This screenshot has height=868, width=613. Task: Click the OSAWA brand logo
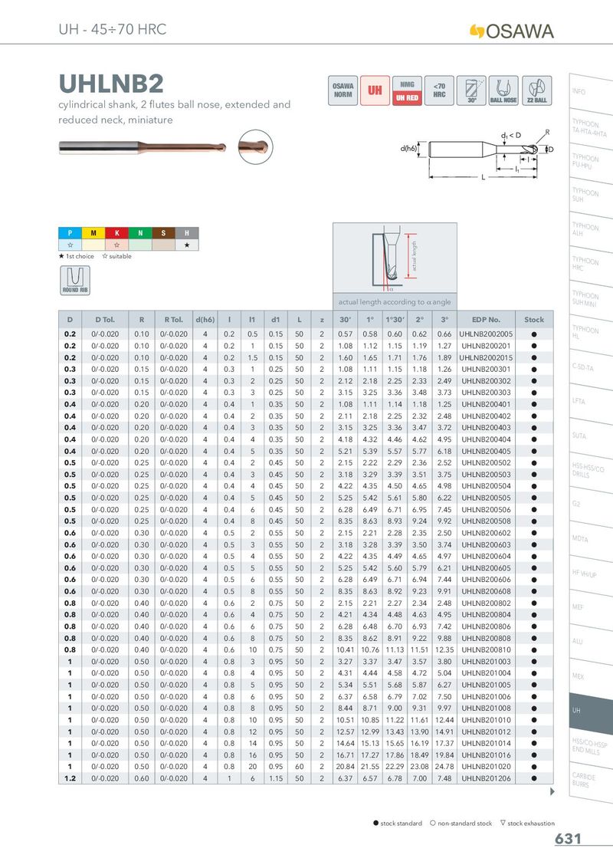pyautogui.click(x=511, y=31)
